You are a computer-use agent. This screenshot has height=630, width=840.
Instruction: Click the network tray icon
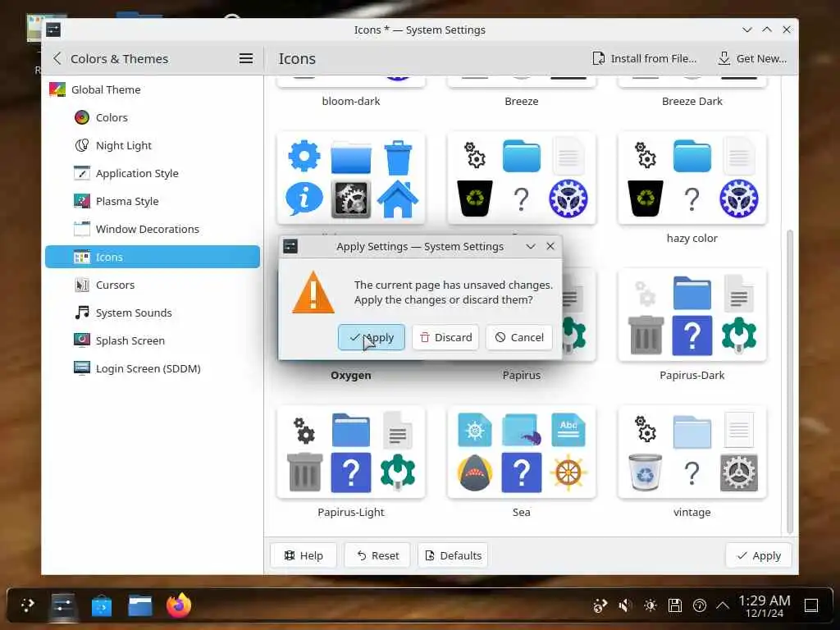click(600, 606)
